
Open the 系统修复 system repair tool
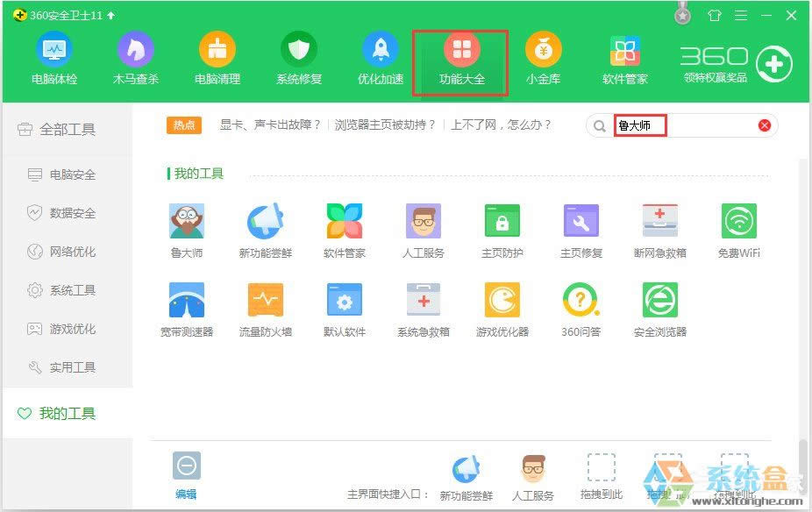pos(299,57)
